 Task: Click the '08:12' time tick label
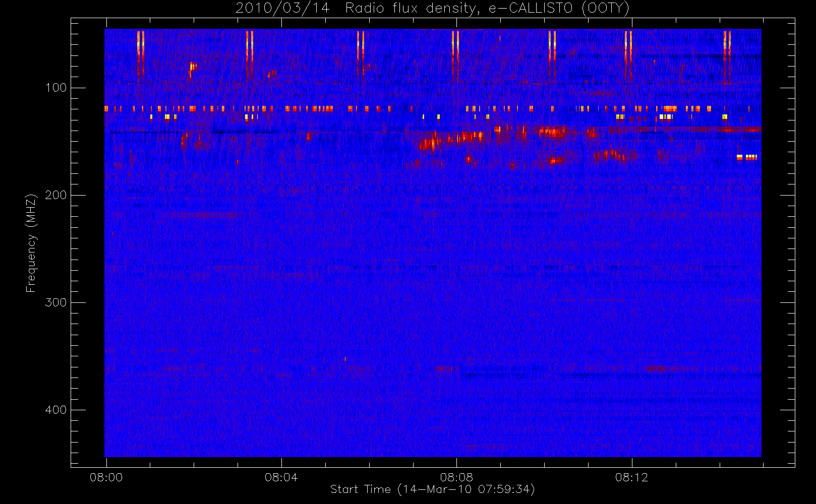click(631, 477)
